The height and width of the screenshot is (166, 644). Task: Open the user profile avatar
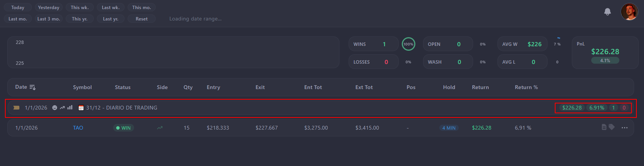629,12
